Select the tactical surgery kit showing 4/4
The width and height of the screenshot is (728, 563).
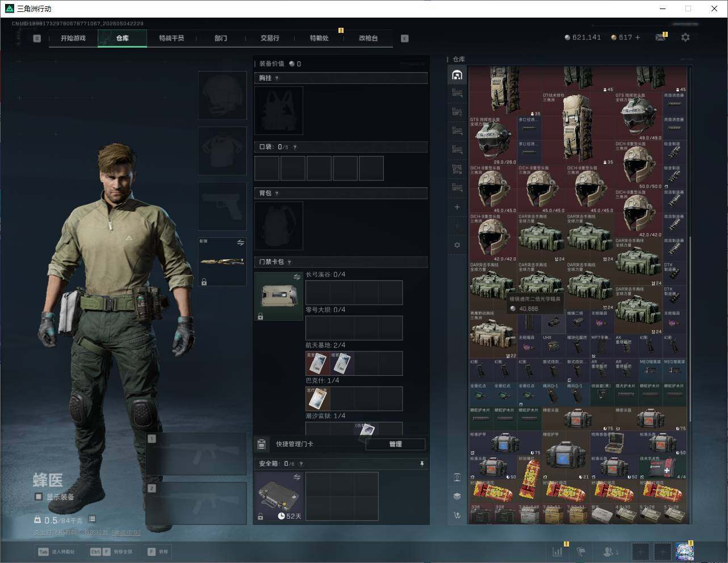(663, 467)
